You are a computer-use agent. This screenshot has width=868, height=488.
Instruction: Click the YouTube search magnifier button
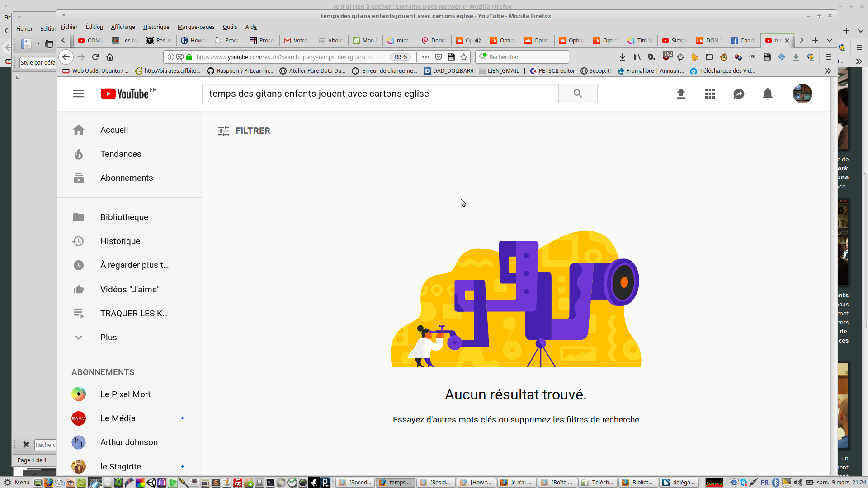pyautogui.click(x=577, y=94)
